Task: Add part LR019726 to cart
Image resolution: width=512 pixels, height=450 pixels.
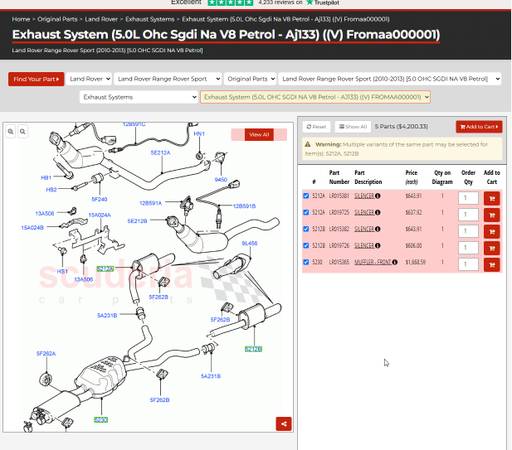Action: pyautogui.click(x=492, y=248)
